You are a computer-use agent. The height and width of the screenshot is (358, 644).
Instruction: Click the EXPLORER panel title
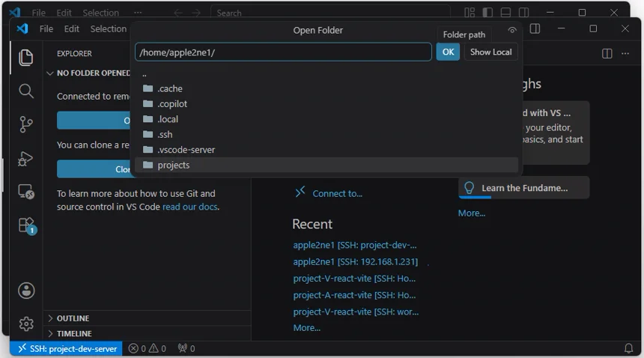(74, 53)
